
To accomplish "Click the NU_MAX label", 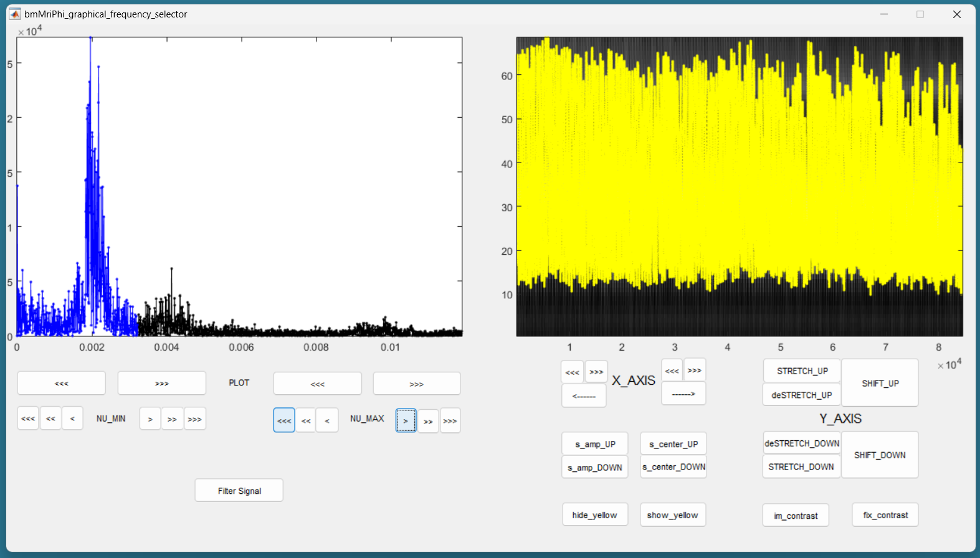I will pyautogui.click(x=367, y=418).
